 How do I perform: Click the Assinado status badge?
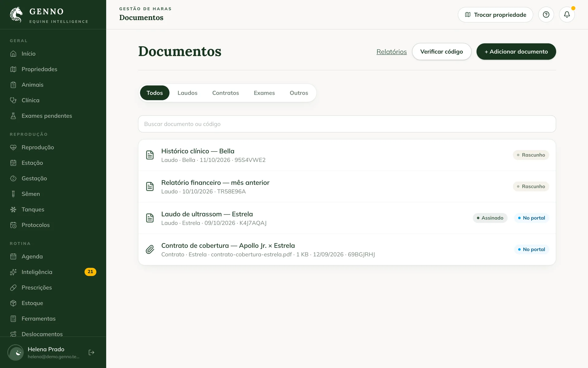coord(490,218)
